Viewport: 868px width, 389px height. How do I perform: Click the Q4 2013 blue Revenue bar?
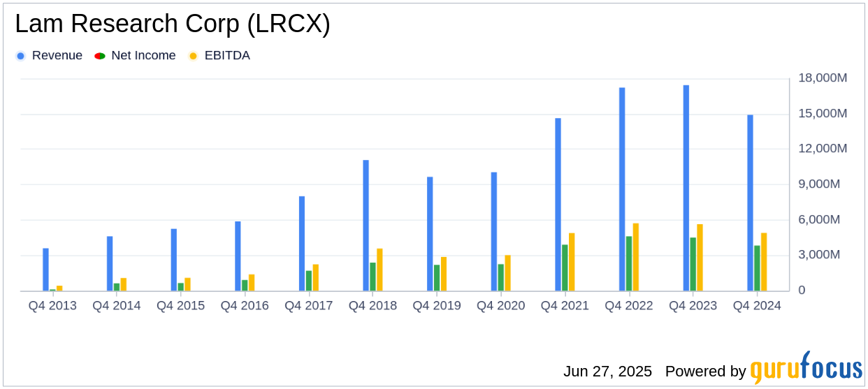click(x=45, y=270)
